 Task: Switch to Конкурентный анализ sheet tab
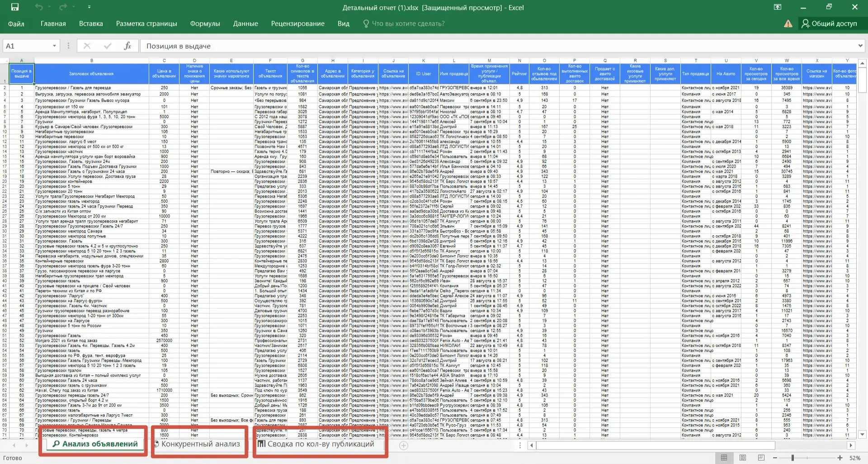pos(200,444)
